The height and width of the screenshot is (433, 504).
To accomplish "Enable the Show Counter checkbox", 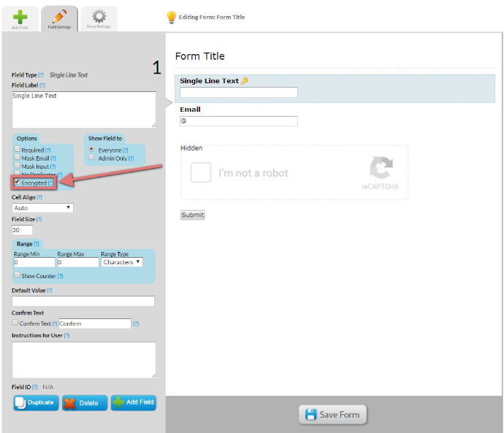I will point(17,275).
